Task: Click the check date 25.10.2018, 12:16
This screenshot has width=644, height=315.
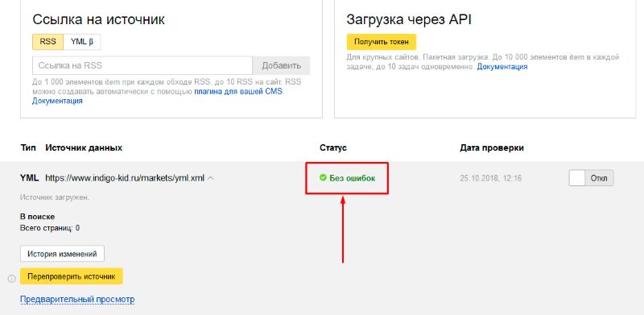Action: (x=490, y=179)
